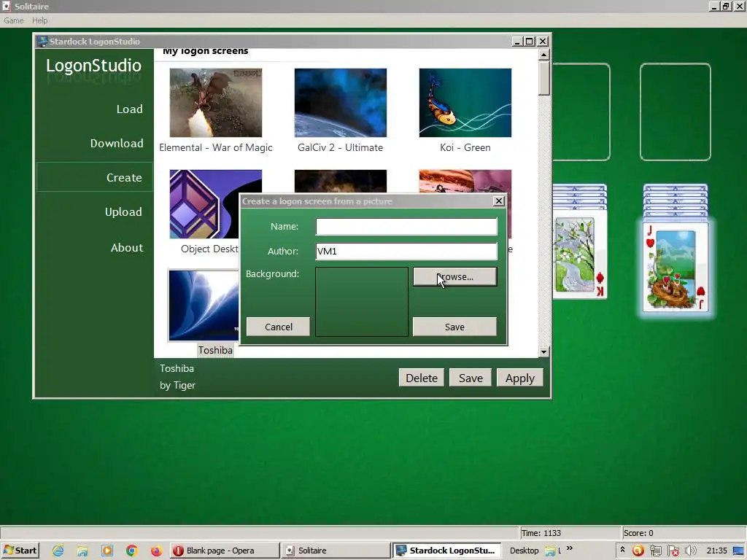747x560 pixels.
Task: Click the 'by Tiger' author text
Action: 178,385
